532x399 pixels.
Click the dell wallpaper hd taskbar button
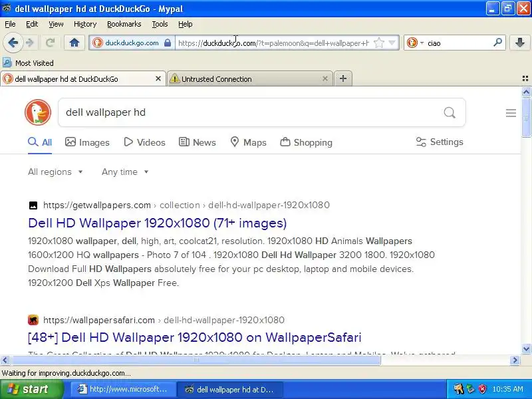click(x=229, y=389)
